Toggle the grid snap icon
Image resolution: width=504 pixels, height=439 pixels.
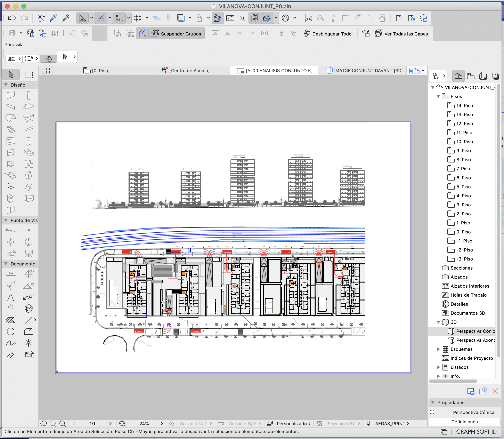pos(138,18)
